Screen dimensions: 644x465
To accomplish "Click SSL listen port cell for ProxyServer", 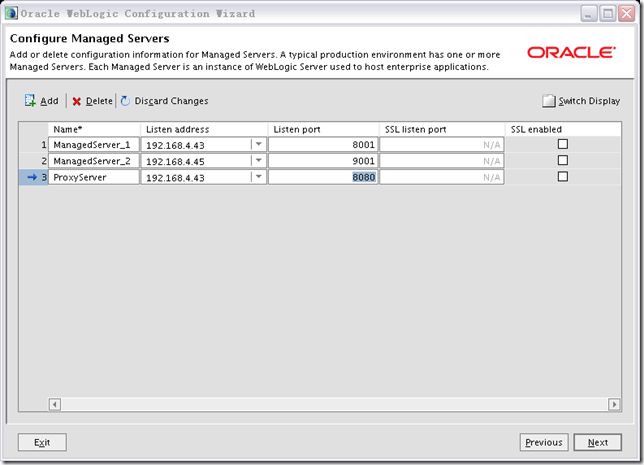I will [x=442, y=177].
